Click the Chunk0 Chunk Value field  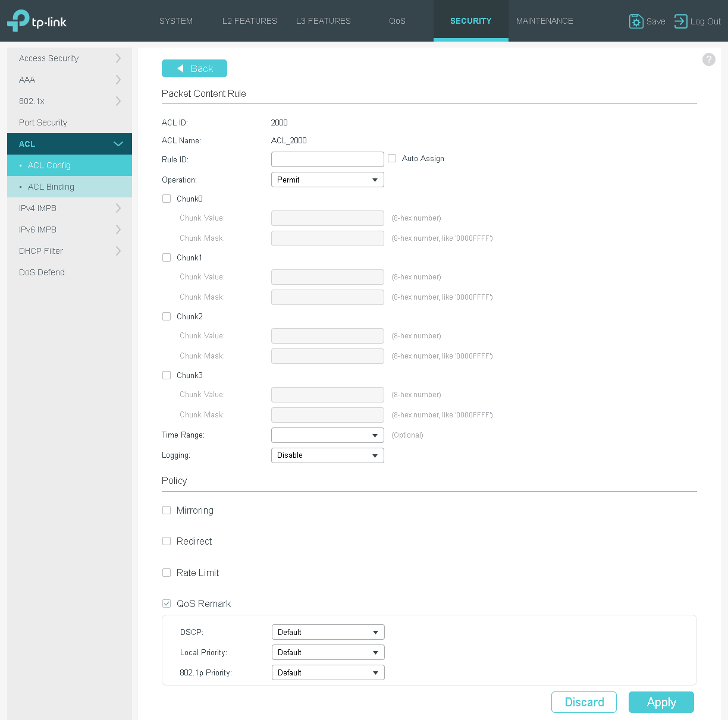pos(328,218)
